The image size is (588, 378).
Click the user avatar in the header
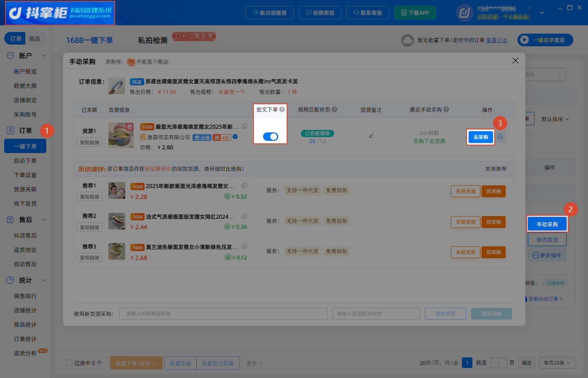[x=464, y=13]
